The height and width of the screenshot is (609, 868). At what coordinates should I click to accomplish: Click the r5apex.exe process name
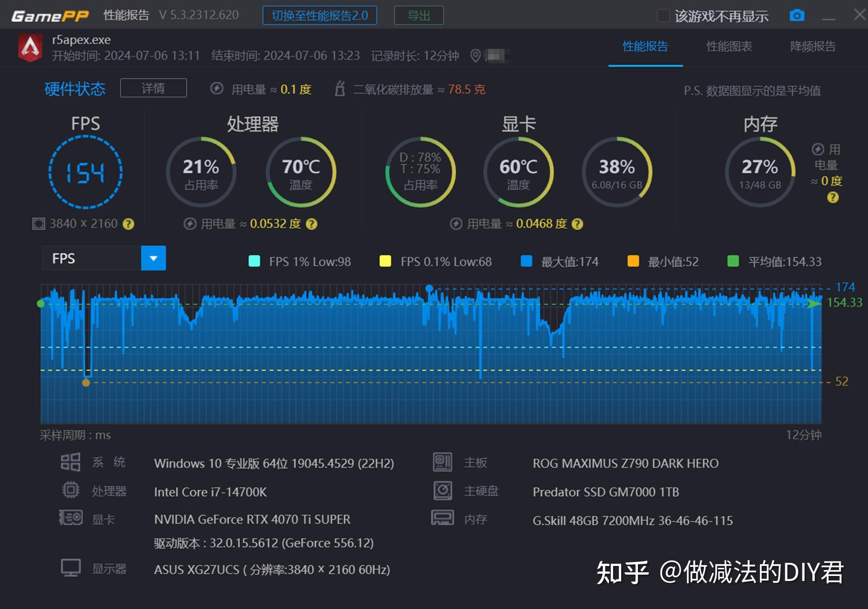[x=81, y=40]
